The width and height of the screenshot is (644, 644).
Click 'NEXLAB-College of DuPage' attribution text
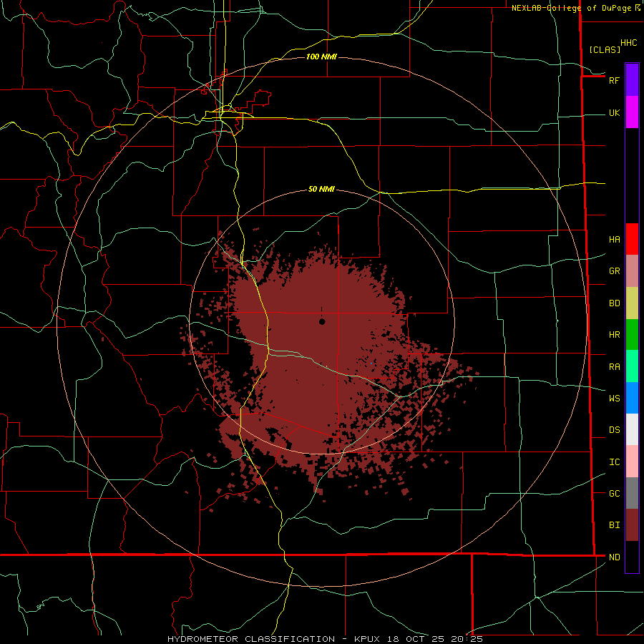[x=571, y=8]
